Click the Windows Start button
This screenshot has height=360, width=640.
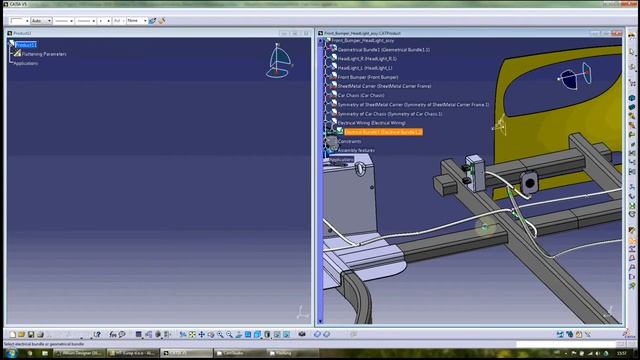(11, 353)
